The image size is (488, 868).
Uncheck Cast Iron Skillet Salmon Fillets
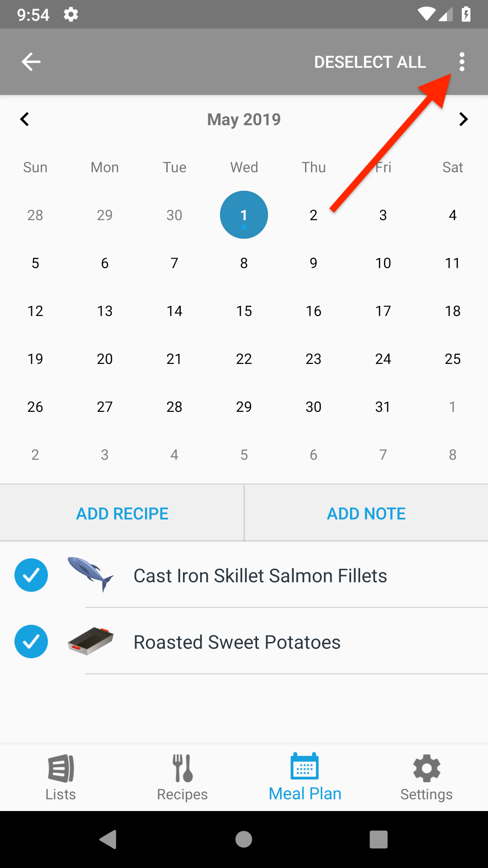coord(31,575)
